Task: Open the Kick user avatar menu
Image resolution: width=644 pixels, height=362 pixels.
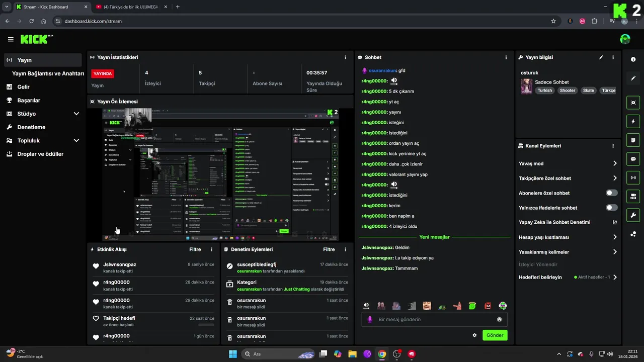Action: click(625, 39)
